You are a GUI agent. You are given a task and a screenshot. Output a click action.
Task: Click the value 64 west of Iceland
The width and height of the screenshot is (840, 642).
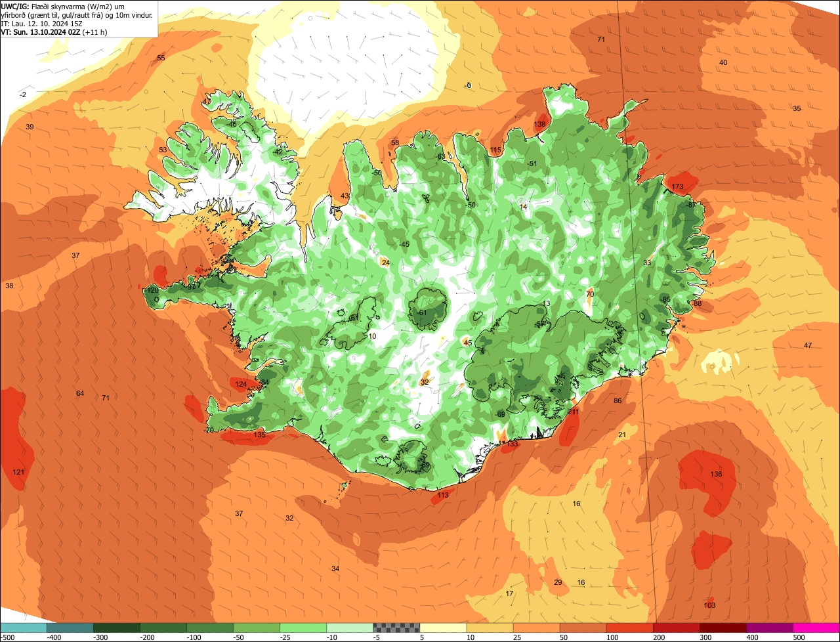click(x=80, y=393)
